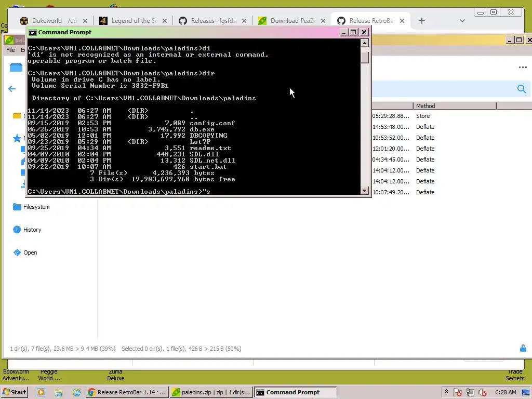This screenshot has height=399, width=532.
Task: Click the Store method cell
Action: (423, 116)
